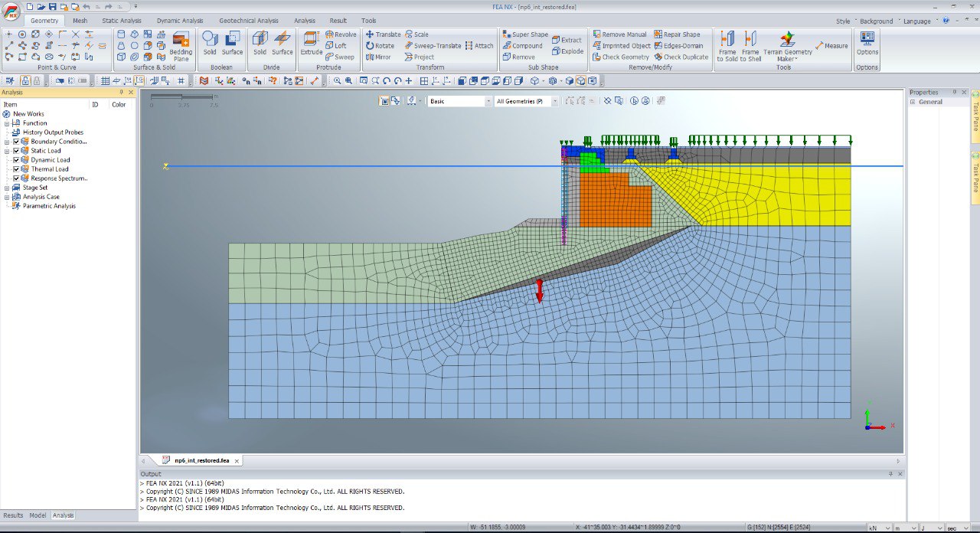The width and height of the screenshot is (980, 533).
Task: Toggle the Response Spectrum checkbox
Action: point(16,178)
